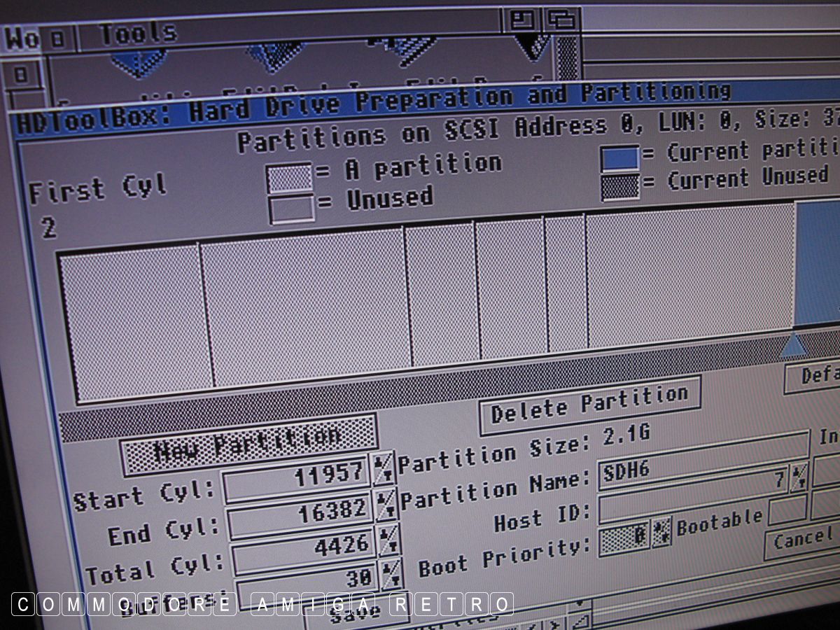Screen dimensions: 840x630
Task: Click the Boot Priority stepper arrows
Action: point(662,533)
